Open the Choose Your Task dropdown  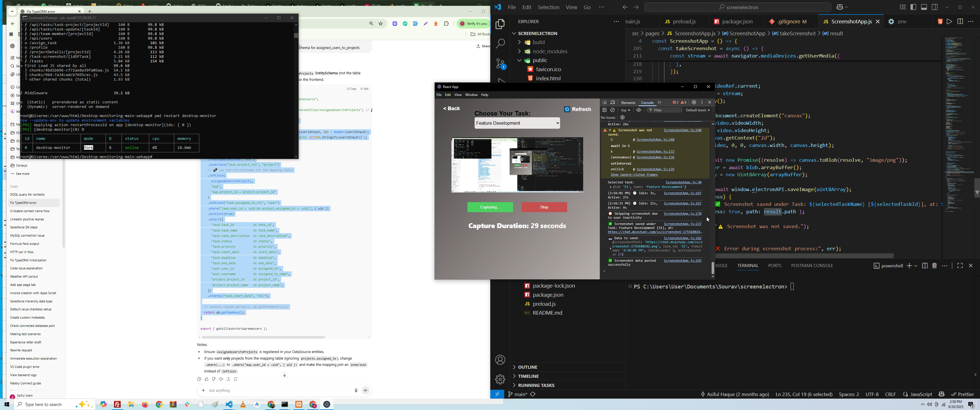tap(517, 123)
